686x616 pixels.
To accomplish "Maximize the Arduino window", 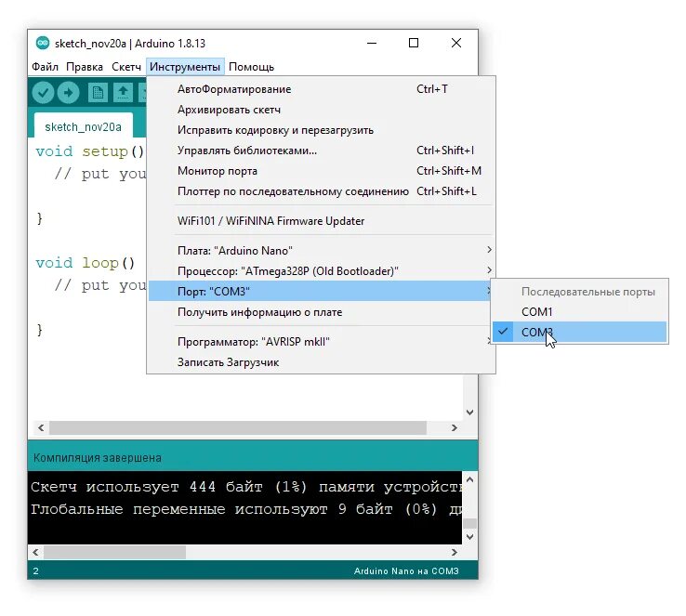I will point(414,43).
